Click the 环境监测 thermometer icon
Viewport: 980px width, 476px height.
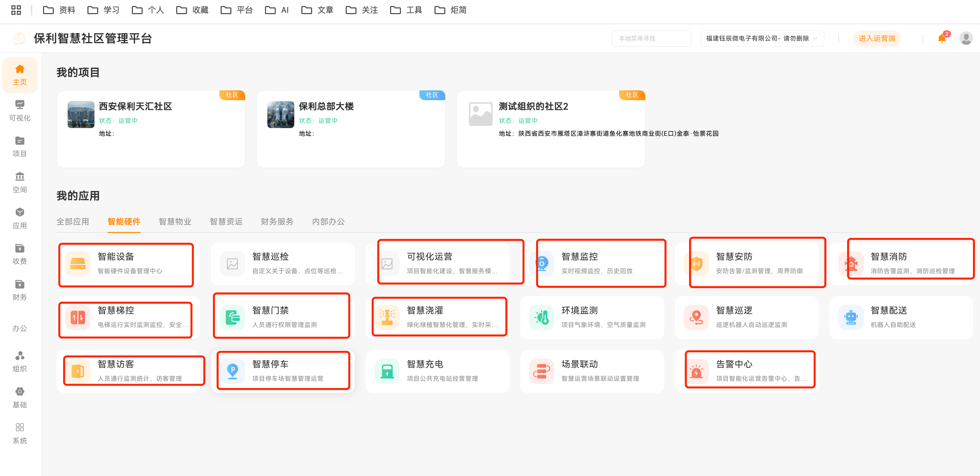point(542,317)
